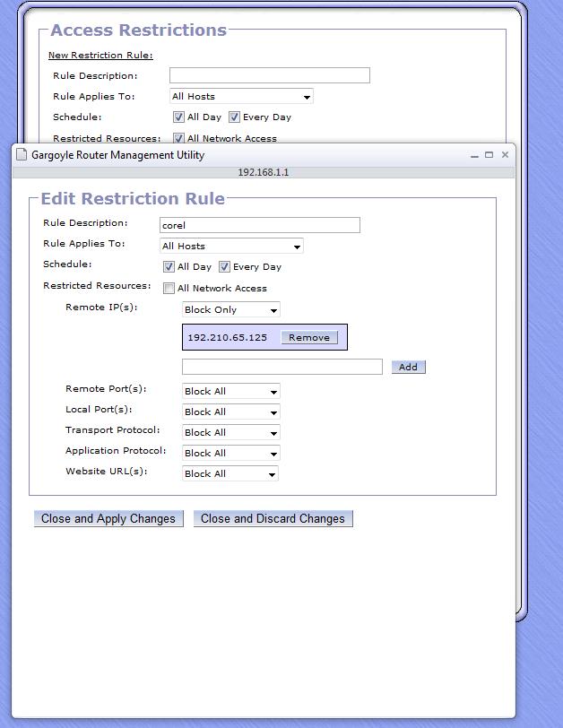Click Close and Apply Changes
Image resolution: width=563 pixels, height=728 pixels.
tap(108, 518)
